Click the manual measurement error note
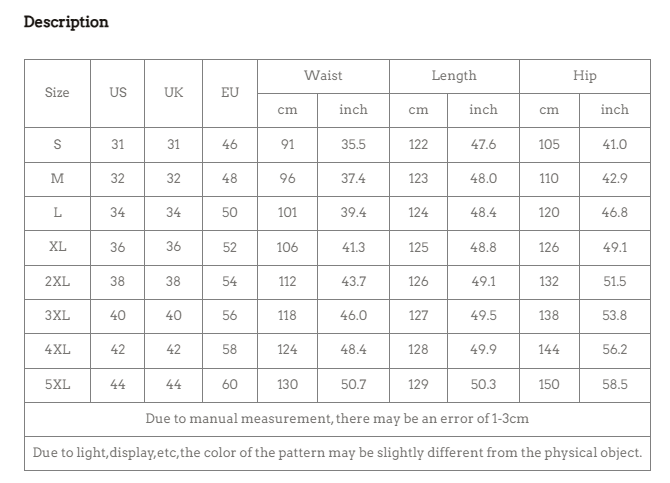 coord(337,418)
